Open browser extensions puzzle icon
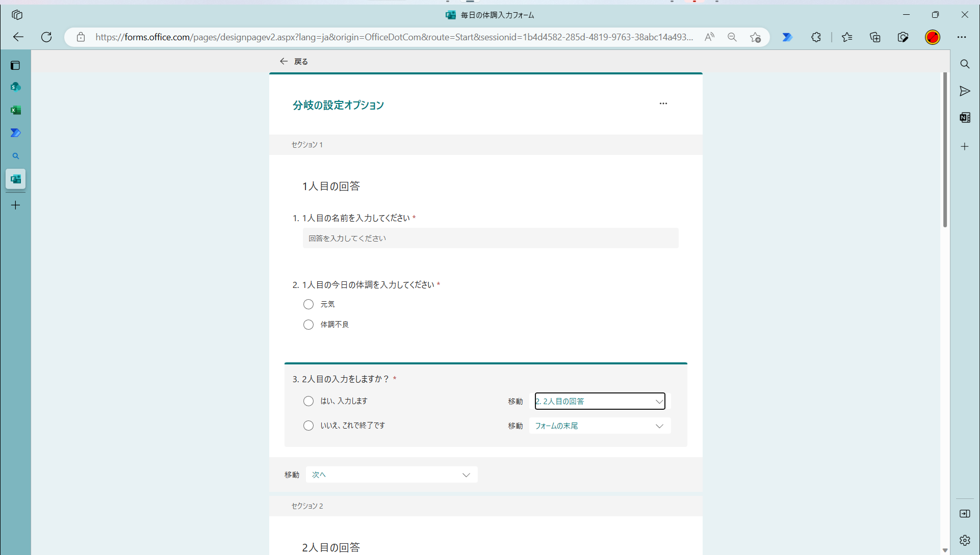The width and height of the screenshot is (980, 555). coord(816,37)
